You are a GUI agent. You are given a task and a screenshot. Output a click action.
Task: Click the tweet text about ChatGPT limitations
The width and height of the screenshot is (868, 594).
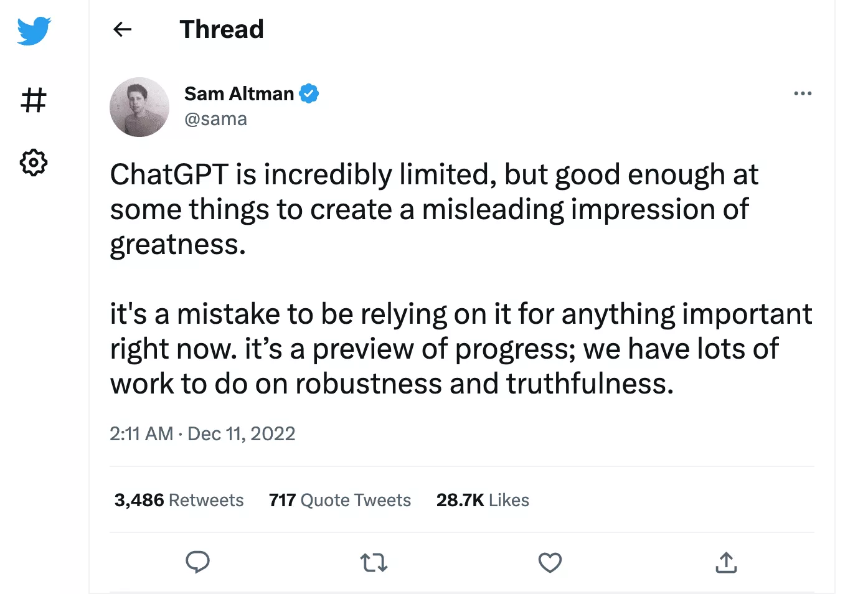point(433,209)
